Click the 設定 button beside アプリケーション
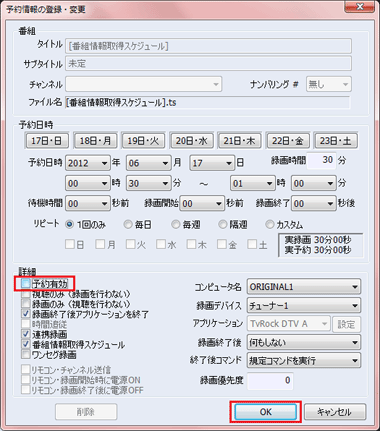380x431 pixels. (x=346, y=324)
